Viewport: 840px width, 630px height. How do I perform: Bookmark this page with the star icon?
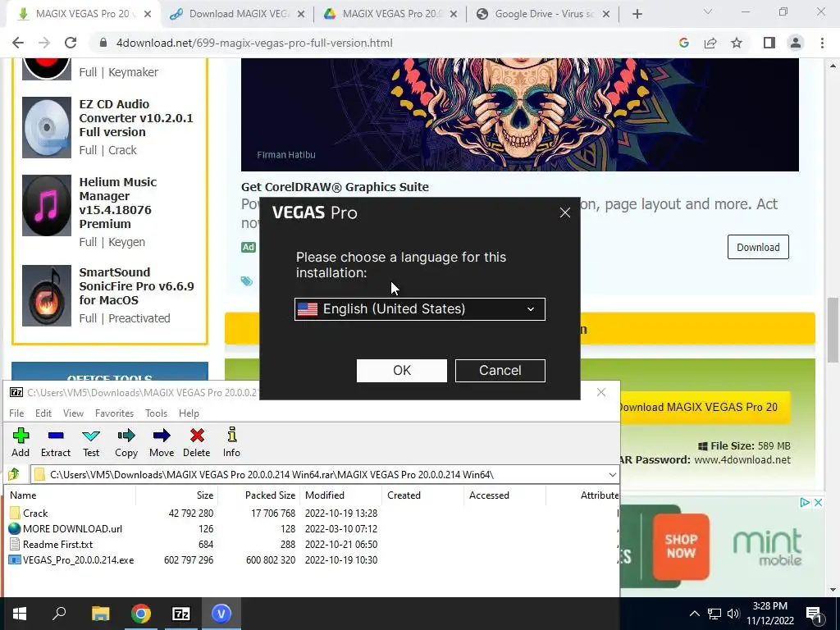[737, 43]
